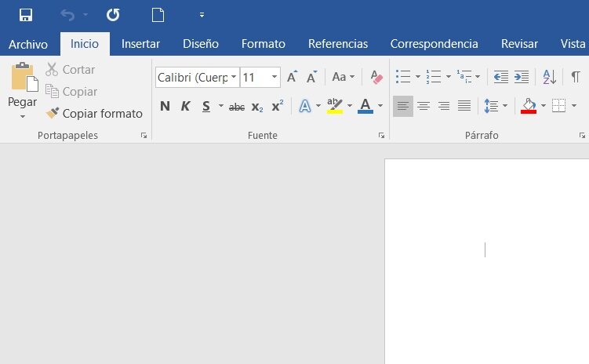Increase paragraph indent
The image size is (589, 364).
[522, 77]
